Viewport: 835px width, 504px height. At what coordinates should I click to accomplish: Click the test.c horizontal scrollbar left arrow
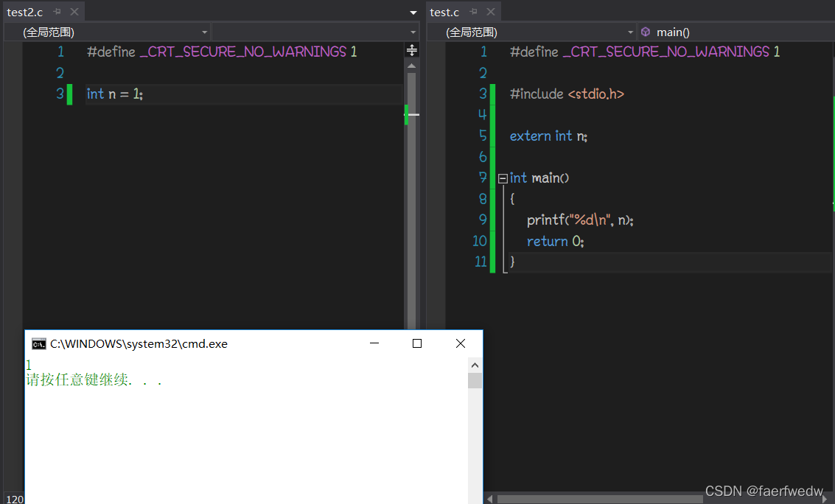click(490, 499)
